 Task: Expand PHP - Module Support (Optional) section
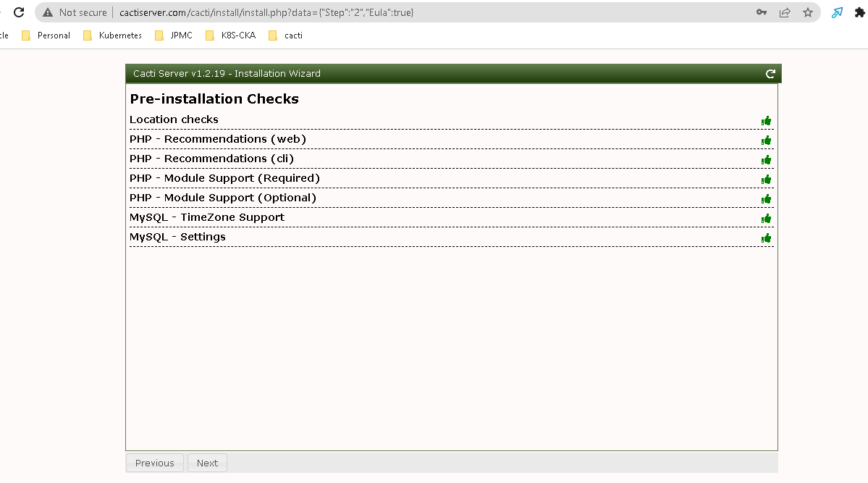451,198
